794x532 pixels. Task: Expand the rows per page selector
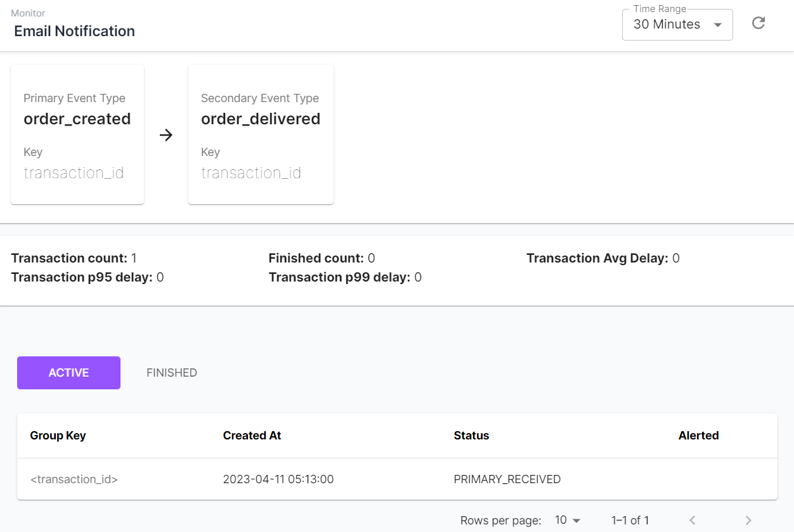(568, 520)
